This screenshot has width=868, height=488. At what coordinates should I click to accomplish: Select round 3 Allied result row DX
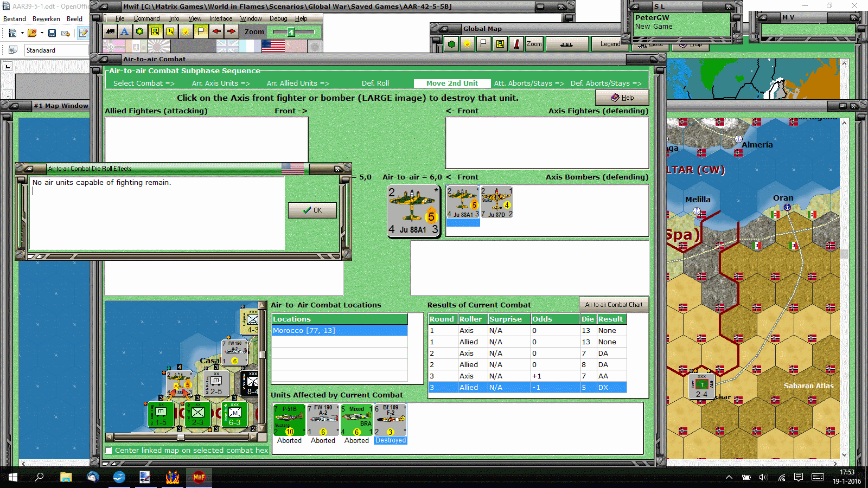(528, 388)
